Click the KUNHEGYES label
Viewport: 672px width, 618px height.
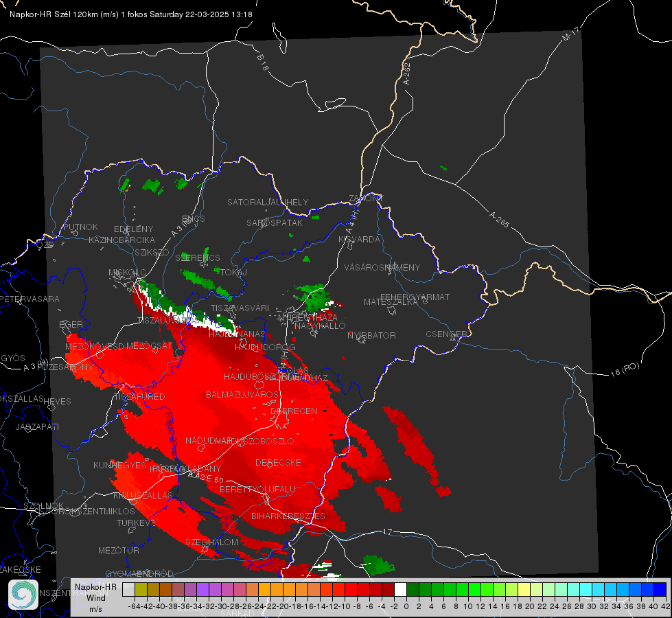(119, 466)
